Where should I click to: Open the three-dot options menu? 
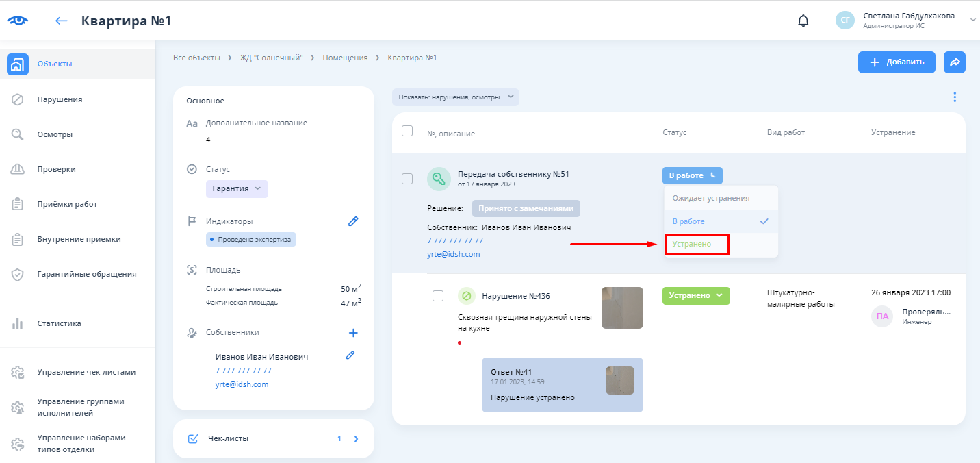[x=955, y=97]
